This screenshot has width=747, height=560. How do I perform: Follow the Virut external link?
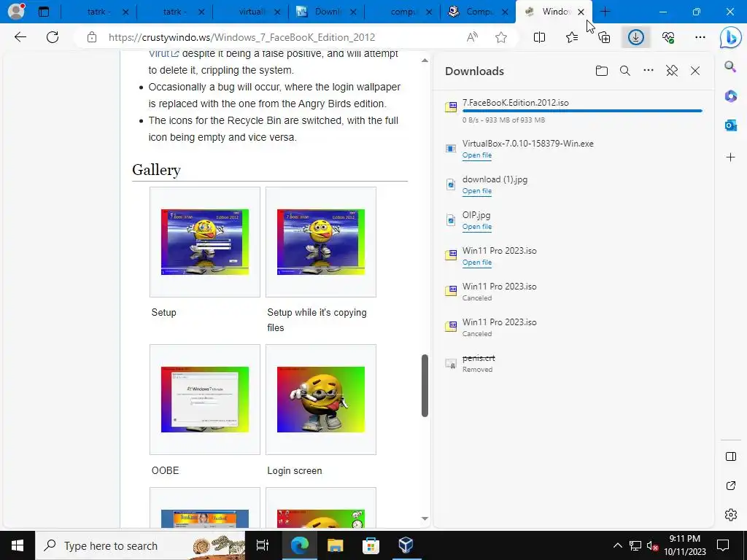tap(164, 54)
